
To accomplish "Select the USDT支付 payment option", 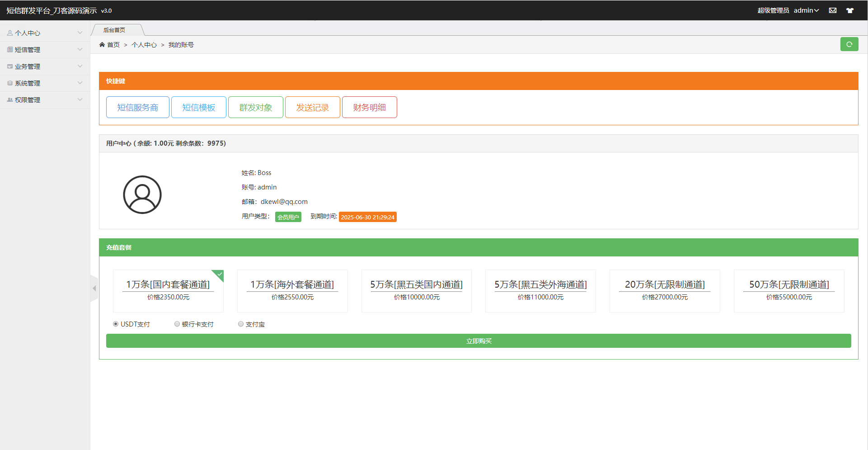I will (116, 324).
